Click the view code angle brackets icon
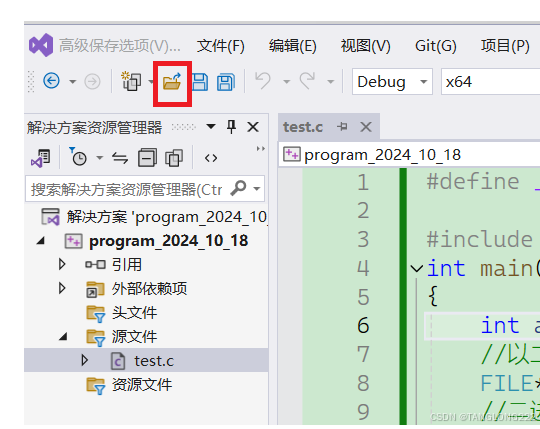Viewport: 540px width, 429px height. pos(211,158)
